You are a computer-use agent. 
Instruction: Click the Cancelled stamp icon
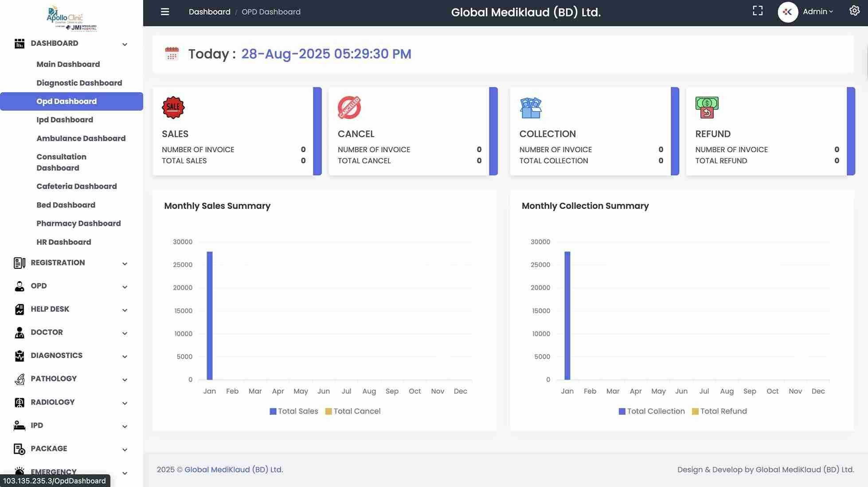click(x=349, y=107)
